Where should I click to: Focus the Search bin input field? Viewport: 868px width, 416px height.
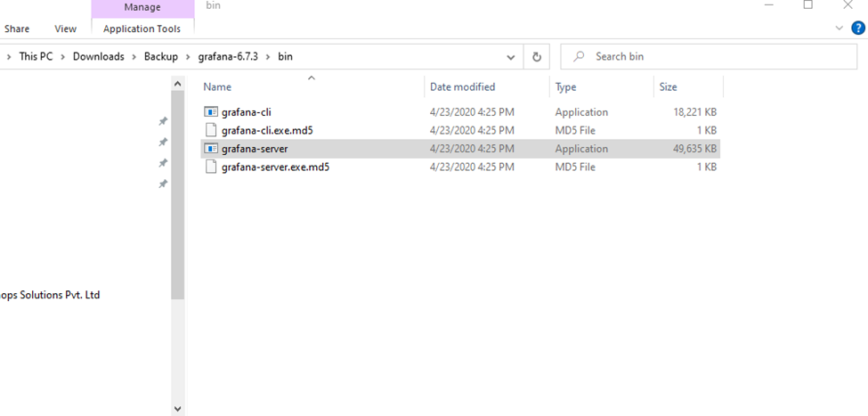(709, 56)
